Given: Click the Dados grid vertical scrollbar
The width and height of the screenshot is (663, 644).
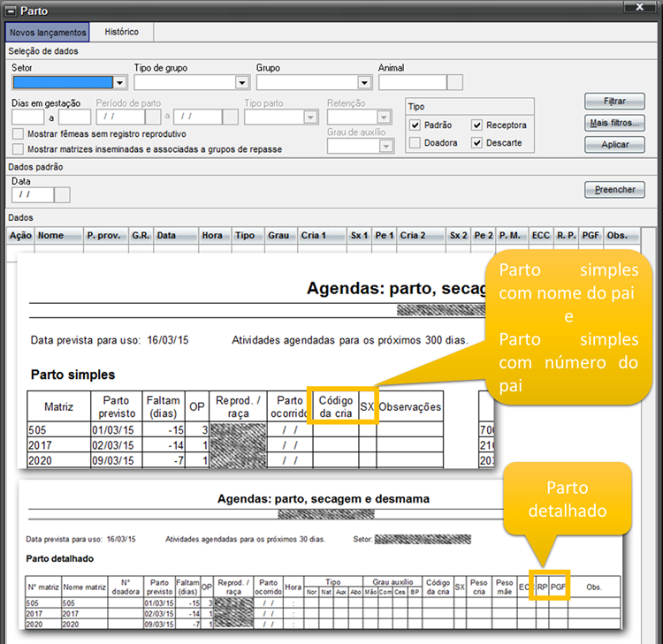Looking at the screenshot, I should coord(649,436).
